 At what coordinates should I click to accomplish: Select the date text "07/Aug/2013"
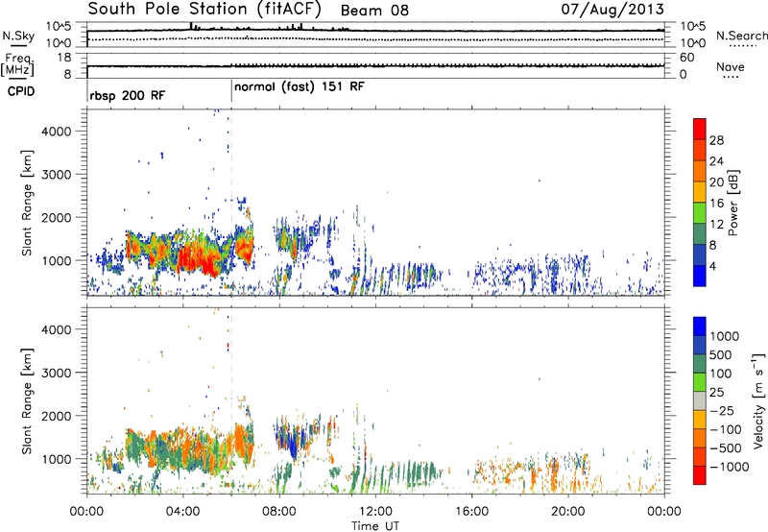[x=612, y=9]
